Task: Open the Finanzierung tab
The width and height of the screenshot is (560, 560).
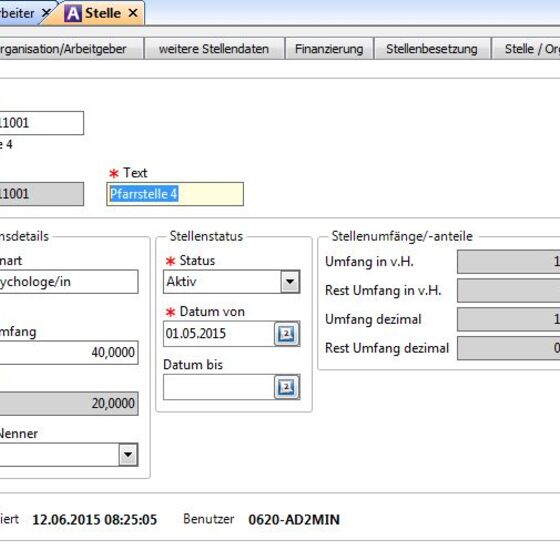Action: pos(329,49)
